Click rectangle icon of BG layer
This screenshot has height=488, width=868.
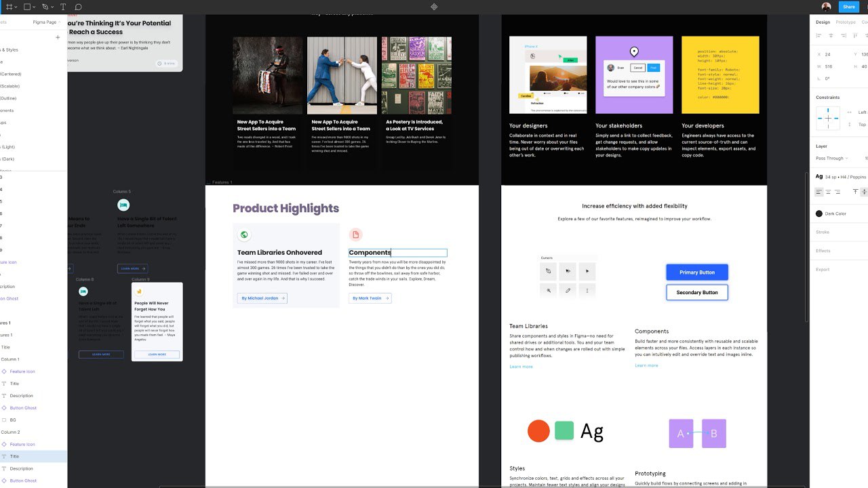click(4, 420)
